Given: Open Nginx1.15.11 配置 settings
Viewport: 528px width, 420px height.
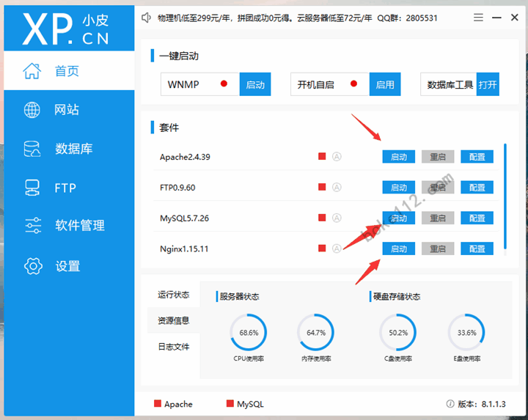Looking at the screenshot, I should coord(477,248).
